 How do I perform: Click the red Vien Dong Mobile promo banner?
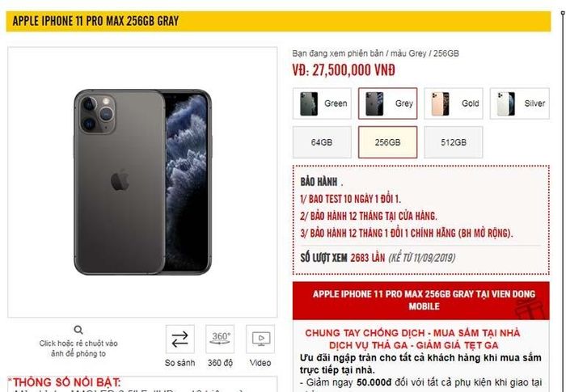tap(421, 301)
